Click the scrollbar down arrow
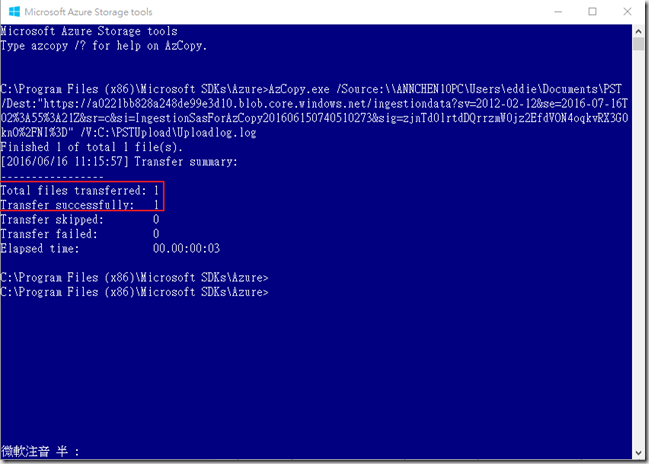The width and height of the screenshot is (649, 464). point(638,455)
